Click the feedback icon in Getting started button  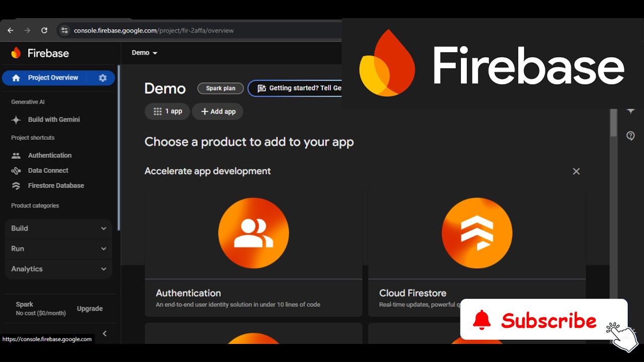point(261,88)
